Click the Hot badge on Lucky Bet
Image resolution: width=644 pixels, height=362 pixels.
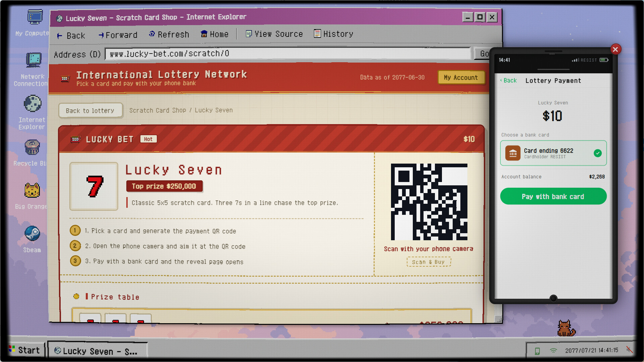click(148, 139)
